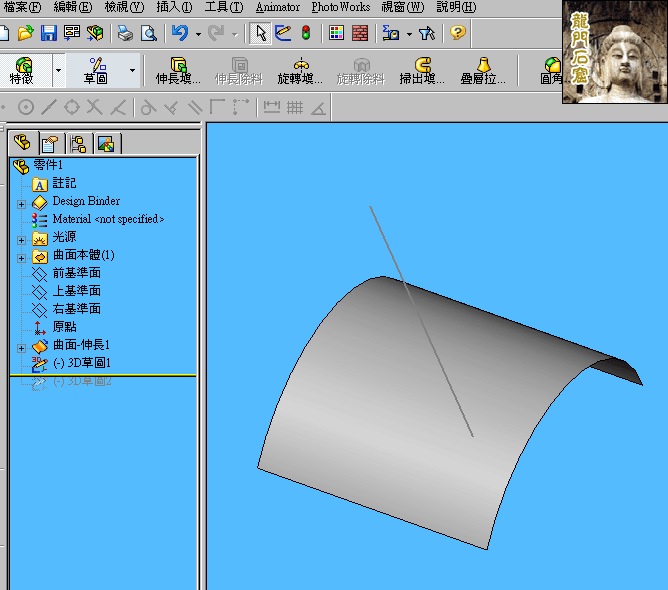Screen dimensions: 668x590
Task: Activate the Select arrow cursor tool
Action: click(261, 33)
